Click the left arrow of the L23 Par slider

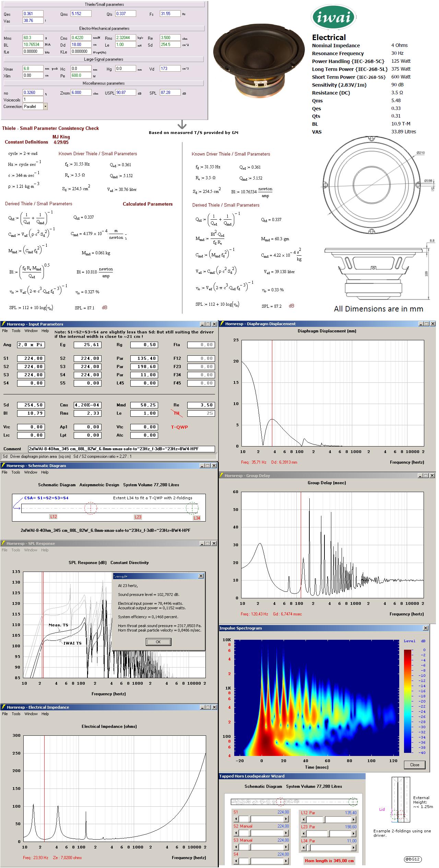(304, 834)
